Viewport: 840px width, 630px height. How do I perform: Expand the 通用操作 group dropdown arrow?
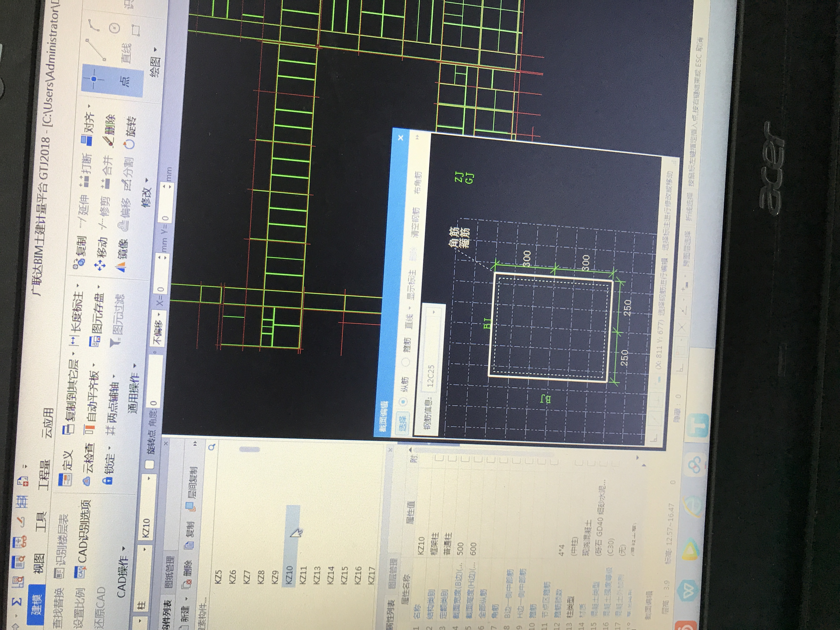point(135,365)
